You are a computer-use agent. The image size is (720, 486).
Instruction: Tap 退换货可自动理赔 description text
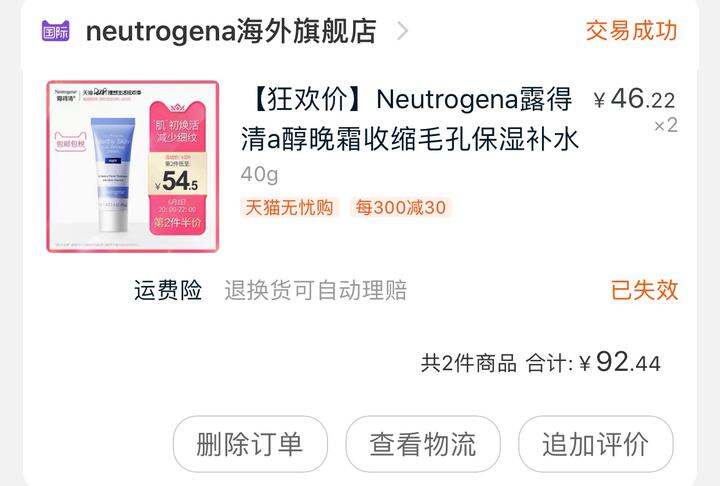pyautogui.click(x=315, y=290)
